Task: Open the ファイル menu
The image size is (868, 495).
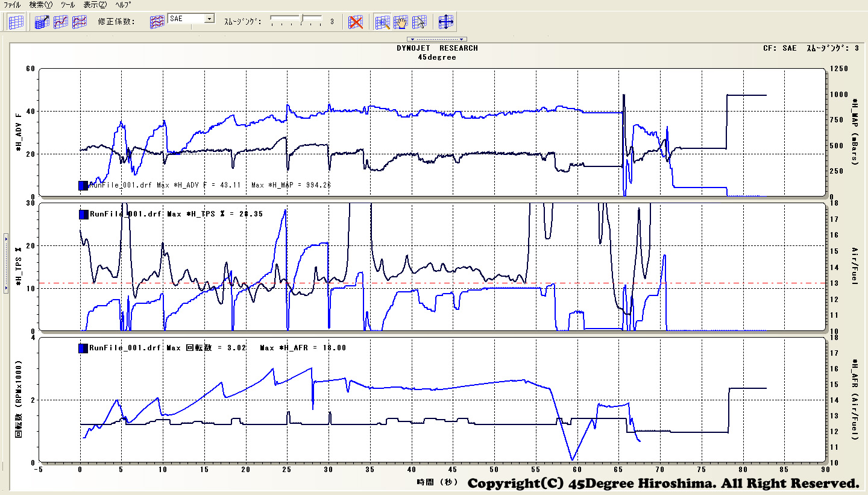Action: click(12, 4)
